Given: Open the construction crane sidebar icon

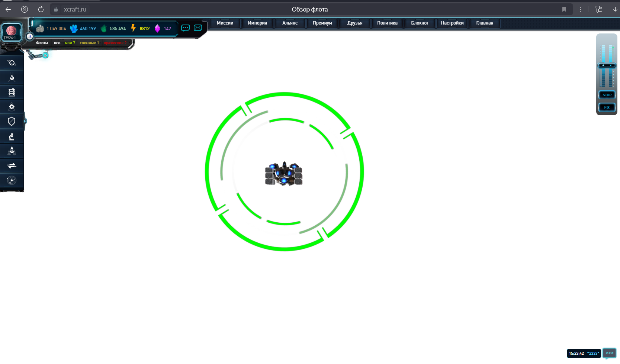Looking at the screenshot, I should [12, 77].
